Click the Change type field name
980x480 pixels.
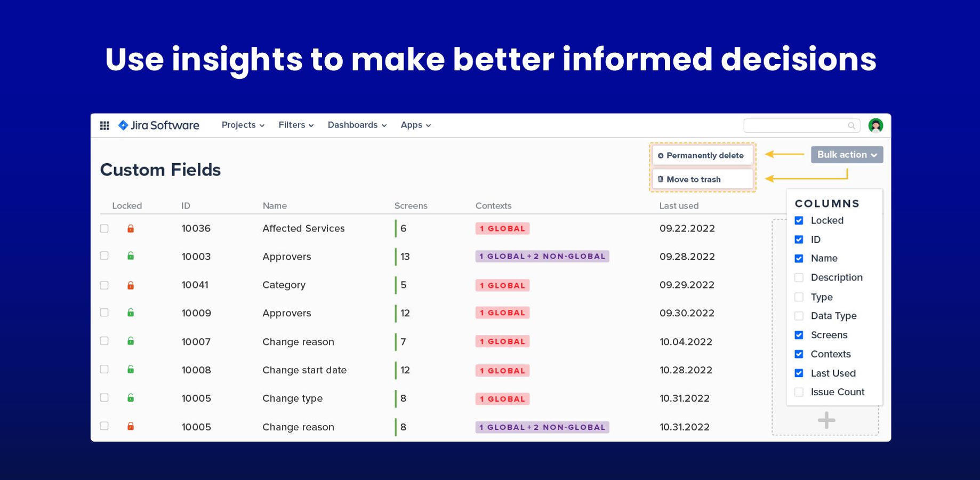pyautogui.click(x=292, y=398)
